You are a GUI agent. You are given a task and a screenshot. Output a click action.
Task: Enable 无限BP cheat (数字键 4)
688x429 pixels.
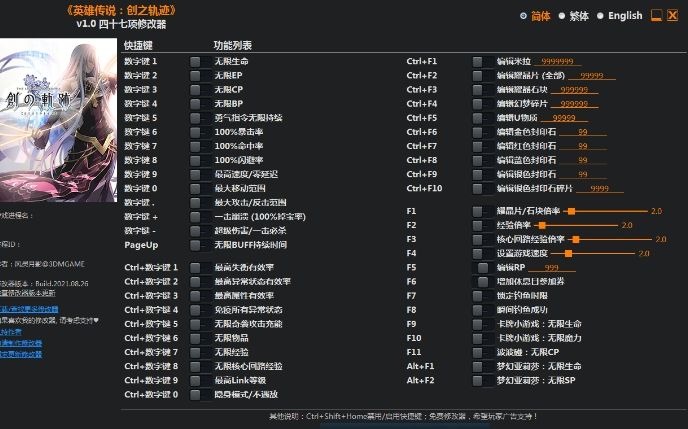coord(200,104)
